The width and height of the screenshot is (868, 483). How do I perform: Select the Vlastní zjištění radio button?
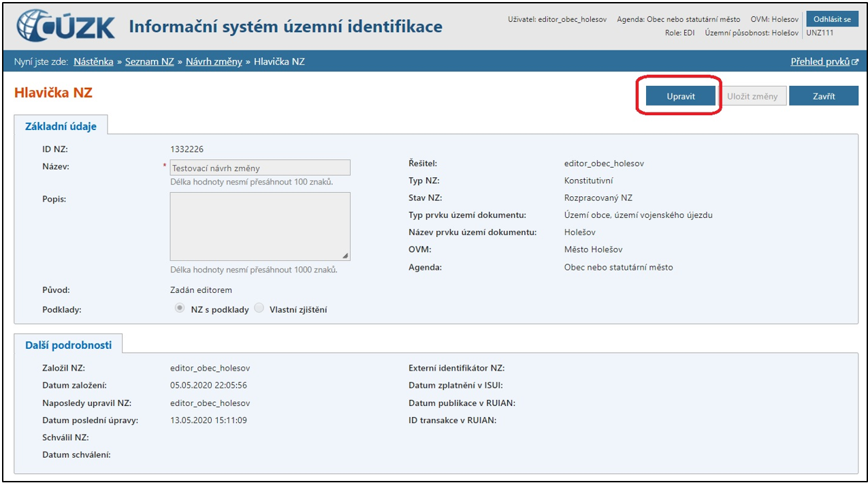coord(259,309)
